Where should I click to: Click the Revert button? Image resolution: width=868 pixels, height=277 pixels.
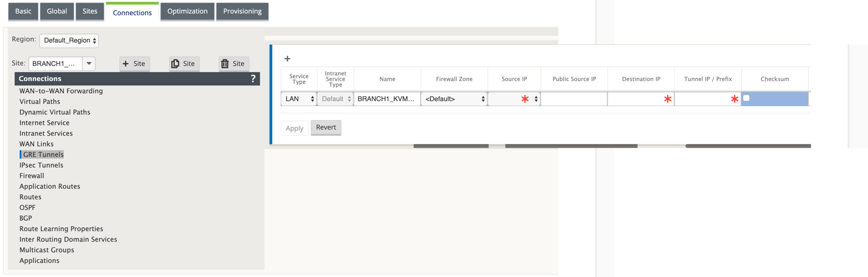(x=326, y=127)
